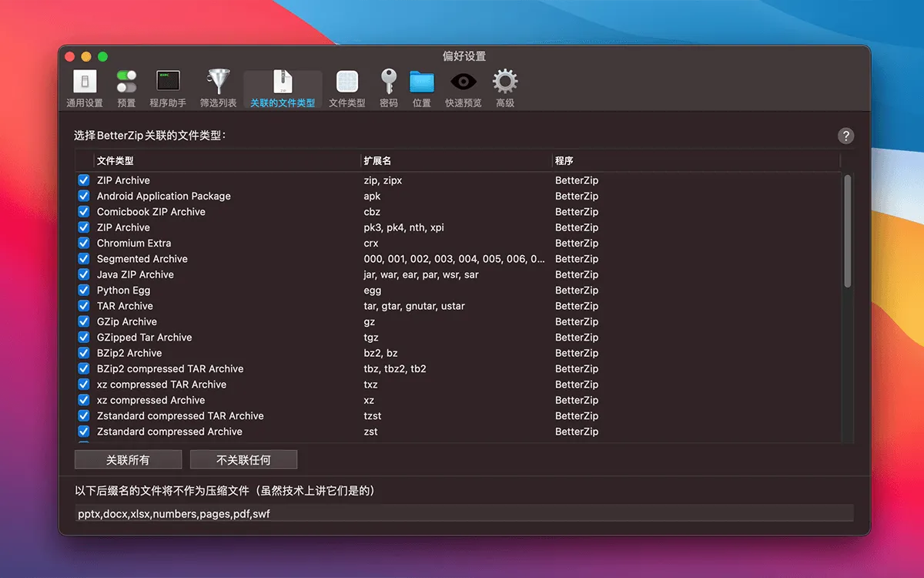Select the 关联的文件类型 tab
The image size is (924, 578).
click(283, 89)
